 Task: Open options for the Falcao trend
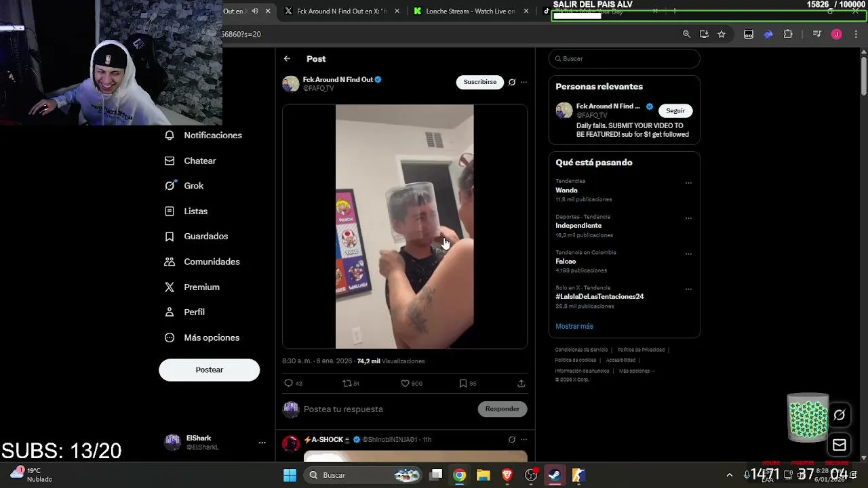[x=688, y=254]
